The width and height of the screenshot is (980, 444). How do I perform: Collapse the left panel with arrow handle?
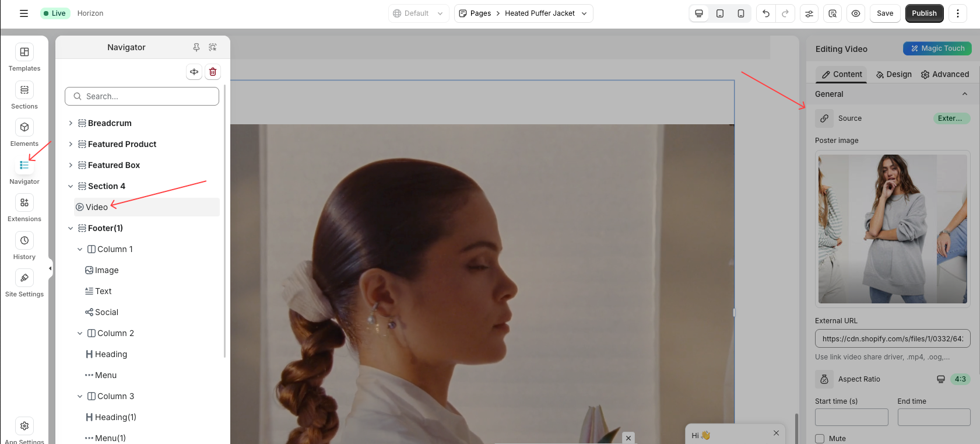(50, 268)
